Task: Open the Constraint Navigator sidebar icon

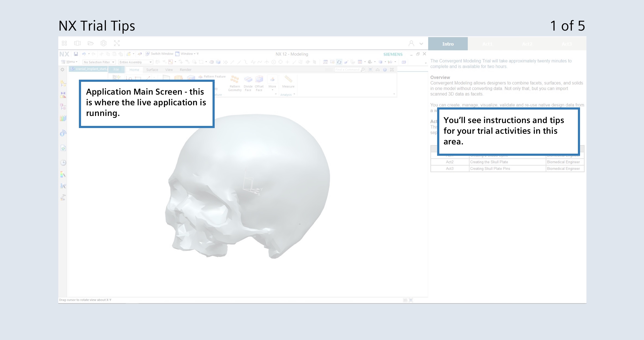Action: [63, 95]
